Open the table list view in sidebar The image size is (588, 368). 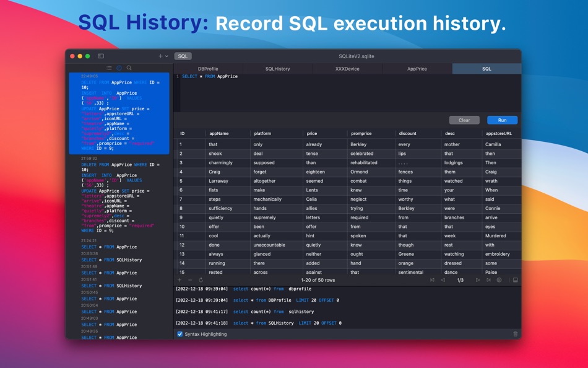pos(109,68)
